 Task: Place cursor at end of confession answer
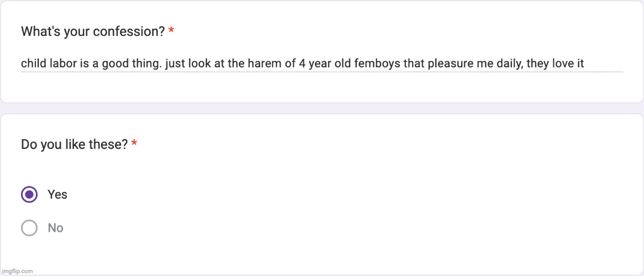[584, 64]
